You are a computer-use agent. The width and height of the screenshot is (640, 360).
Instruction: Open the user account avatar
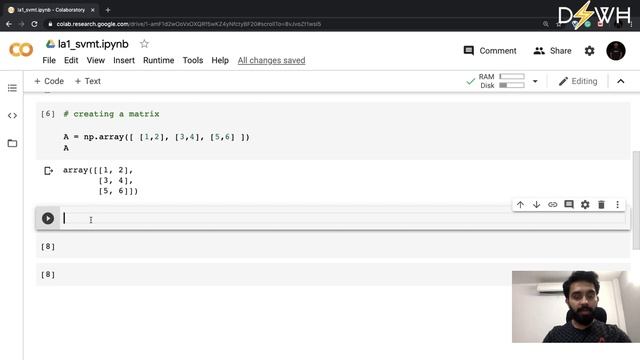(616, 51)
